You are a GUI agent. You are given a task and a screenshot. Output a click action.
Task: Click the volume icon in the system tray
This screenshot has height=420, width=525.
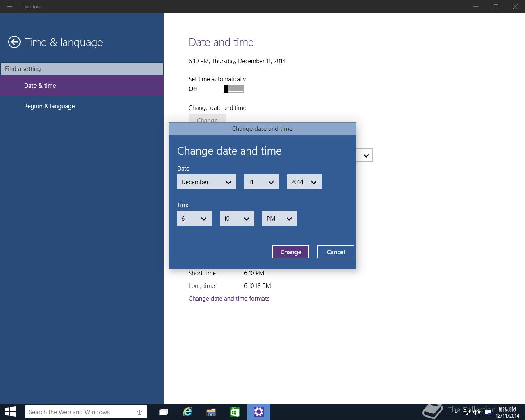coord(477,412)
